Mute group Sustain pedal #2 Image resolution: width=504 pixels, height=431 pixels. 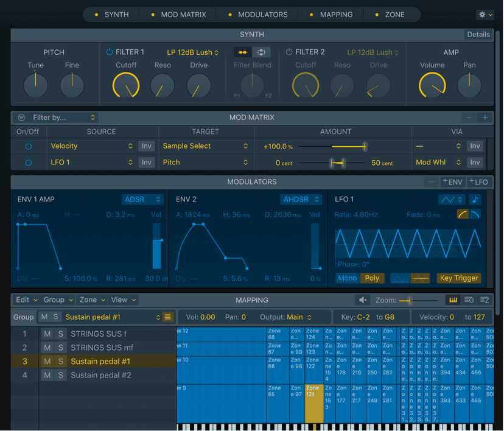[47, 376]
